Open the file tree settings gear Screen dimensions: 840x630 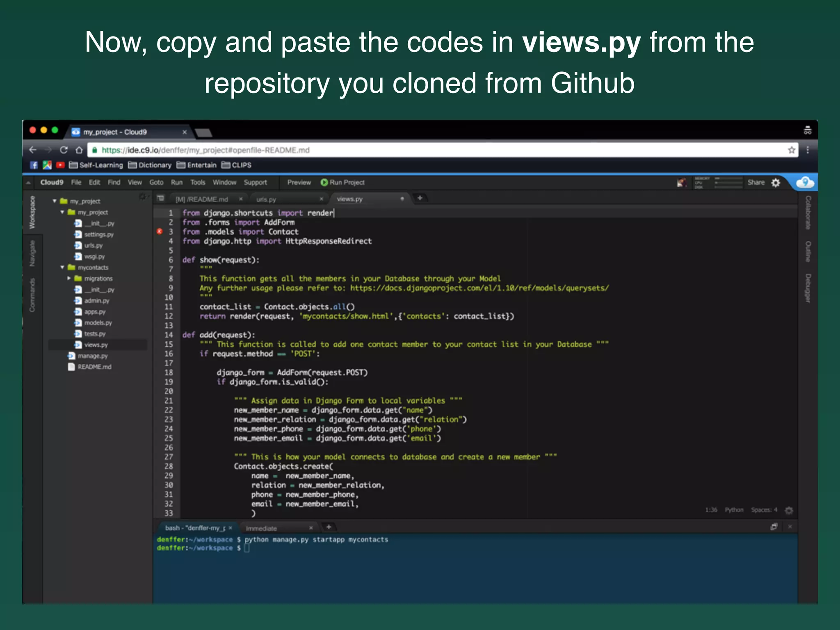pos(142,197)
